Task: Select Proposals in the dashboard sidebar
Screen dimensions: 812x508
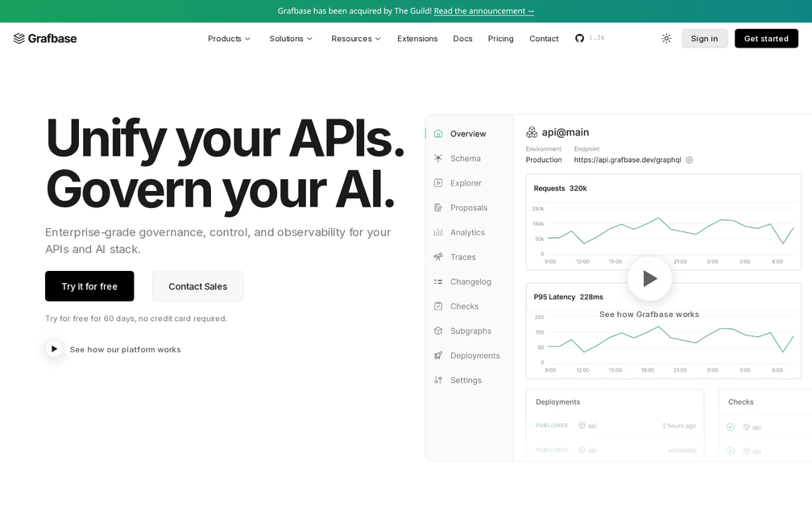Action: [x=469, y=207]
